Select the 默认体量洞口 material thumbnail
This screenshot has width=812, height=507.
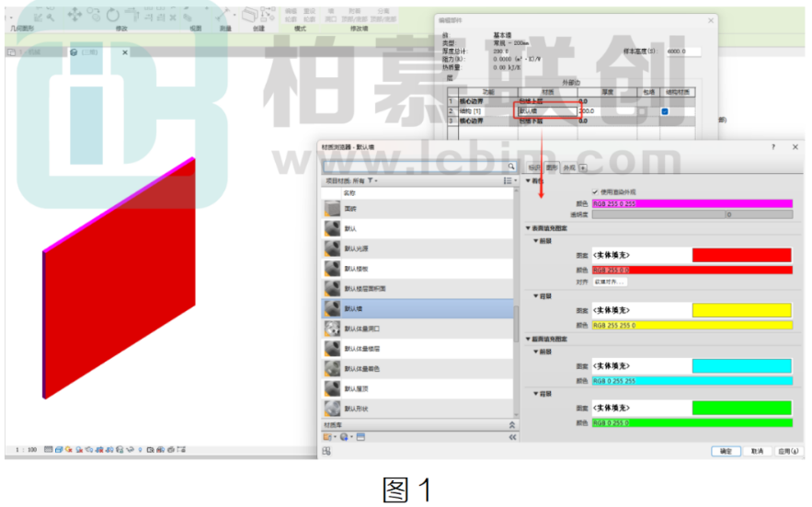[333, 328]
